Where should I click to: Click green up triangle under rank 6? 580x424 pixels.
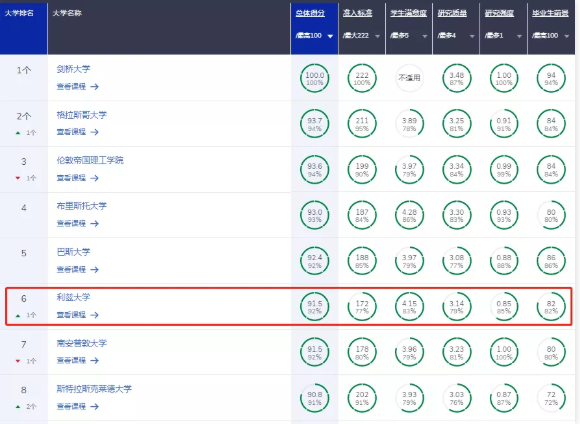pos(18,315)
